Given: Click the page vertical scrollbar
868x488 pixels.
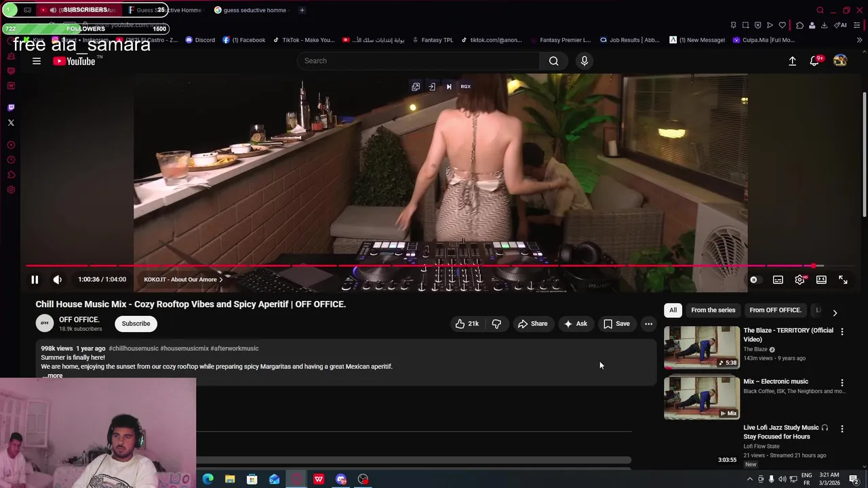Looking at the screenshot, I should [865, 154].
